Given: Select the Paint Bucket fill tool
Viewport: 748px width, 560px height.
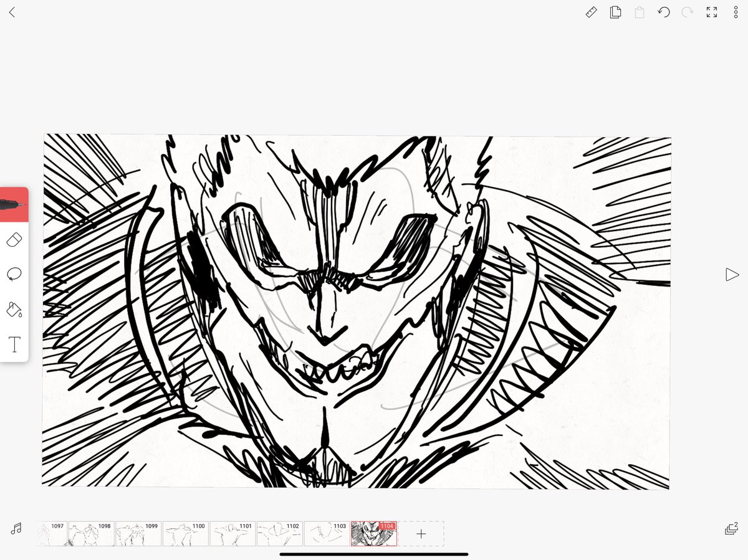Looking at the screenshot, I should 14,309.
